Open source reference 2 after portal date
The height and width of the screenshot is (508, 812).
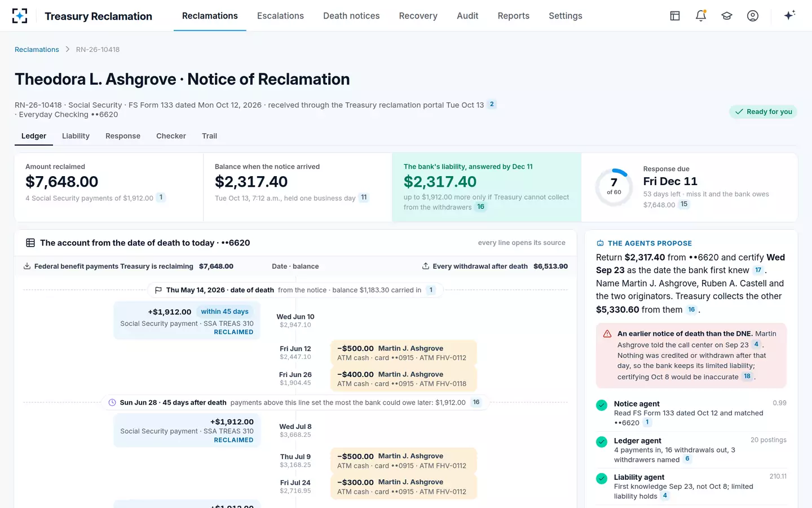coord(492,104)
